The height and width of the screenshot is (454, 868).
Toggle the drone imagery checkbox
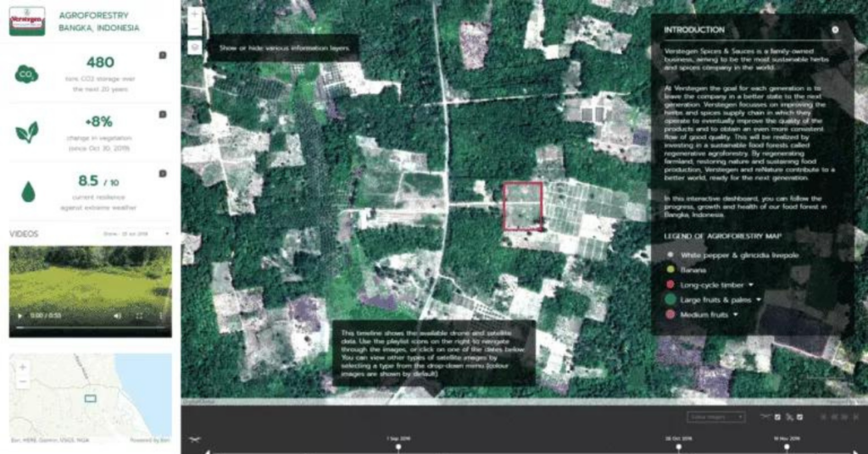tap(777, 417)
